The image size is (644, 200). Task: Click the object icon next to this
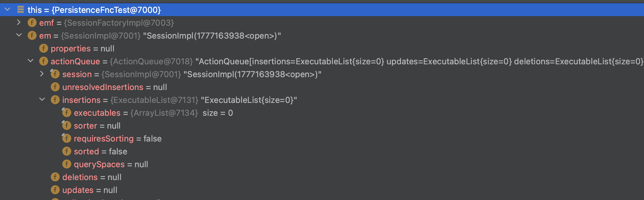point(20,10)
